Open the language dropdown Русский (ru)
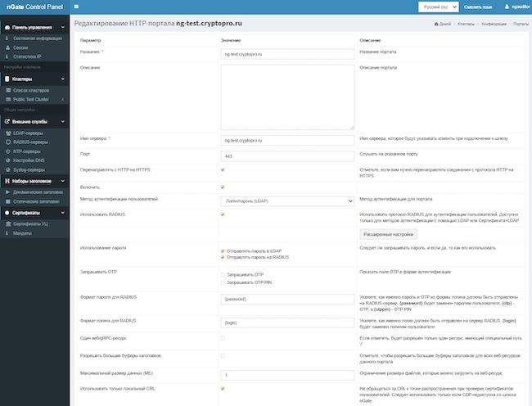This screenshot has width=532, height=406. [439, 7]
